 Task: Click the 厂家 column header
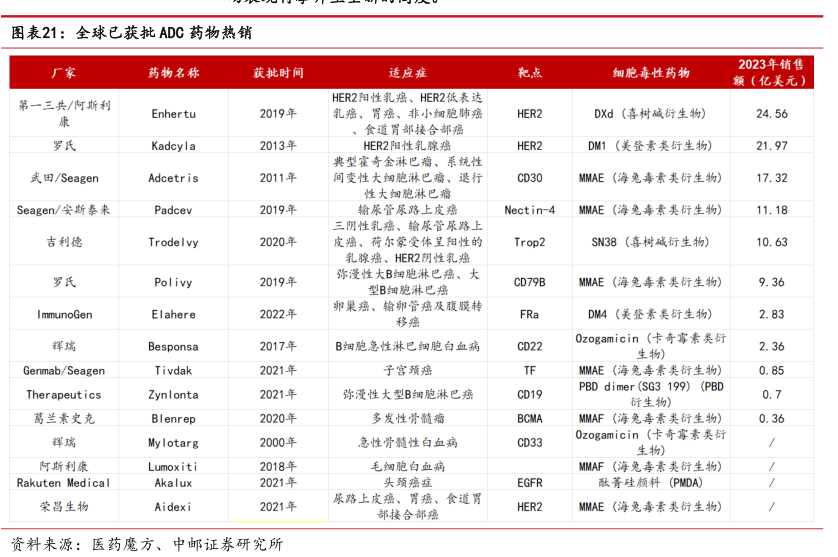(x=64, y=73)
